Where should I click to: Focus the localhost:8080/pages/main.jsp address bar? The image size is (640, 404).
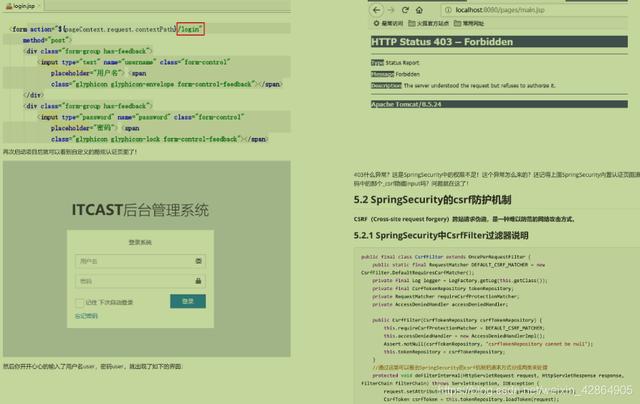point(535,10)
